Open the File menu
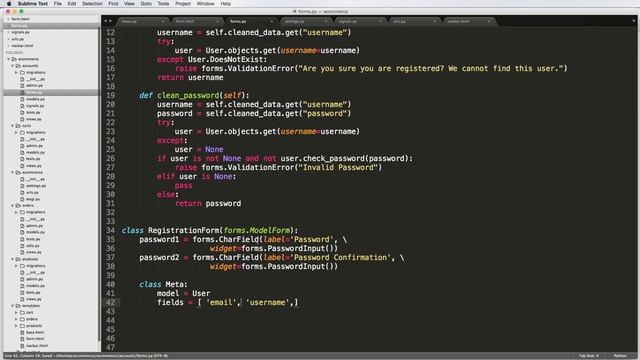Viewport: 640px width, 360px height. click(x=58, y=4)
